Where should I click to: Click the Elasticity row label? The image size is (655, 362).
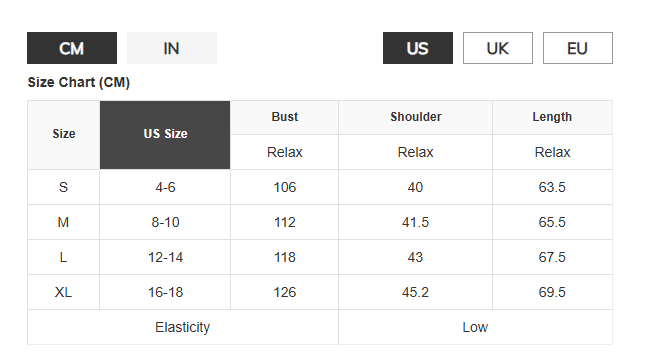pos(183,327)
